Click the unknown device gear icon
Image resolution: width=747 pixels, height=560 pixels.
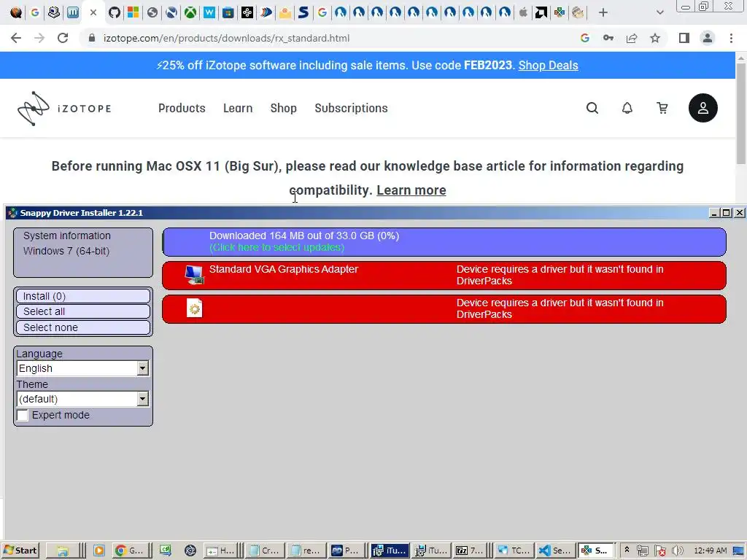tap(194, 308)
